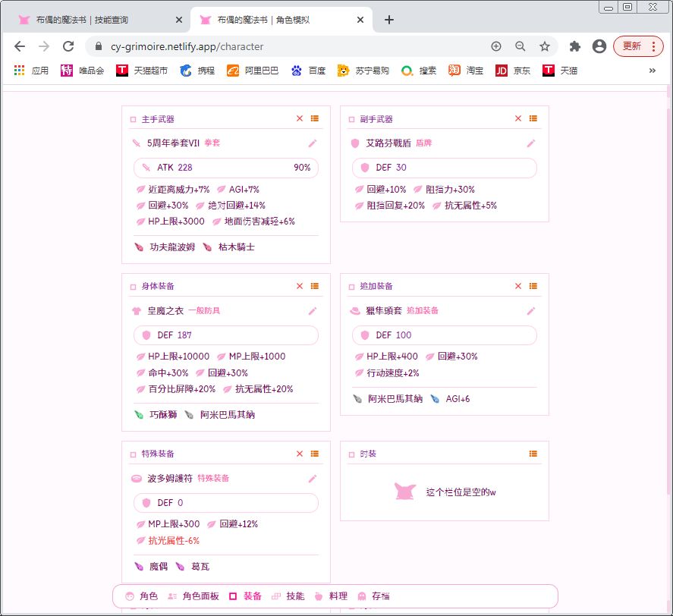Edit the 波多姆護符 item with pencil icon
Viewport: 673px width, 616px height.
(313, 479)
